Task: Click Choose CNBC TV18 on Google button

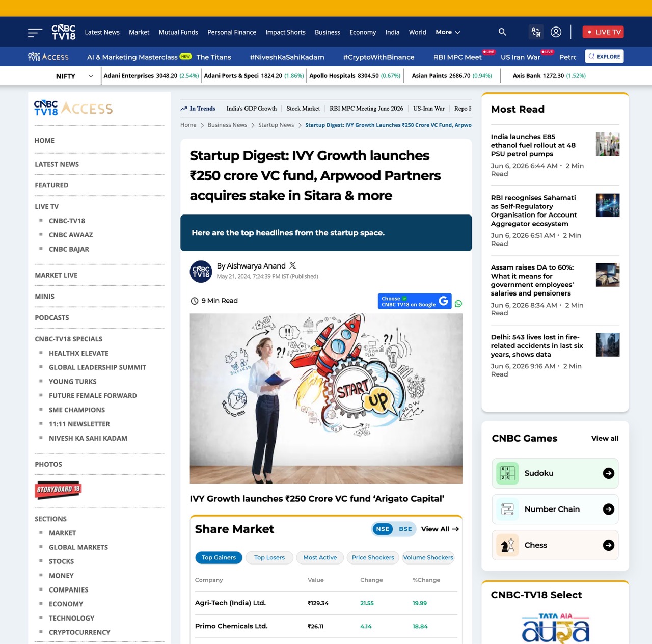Action: click(415, 301)
